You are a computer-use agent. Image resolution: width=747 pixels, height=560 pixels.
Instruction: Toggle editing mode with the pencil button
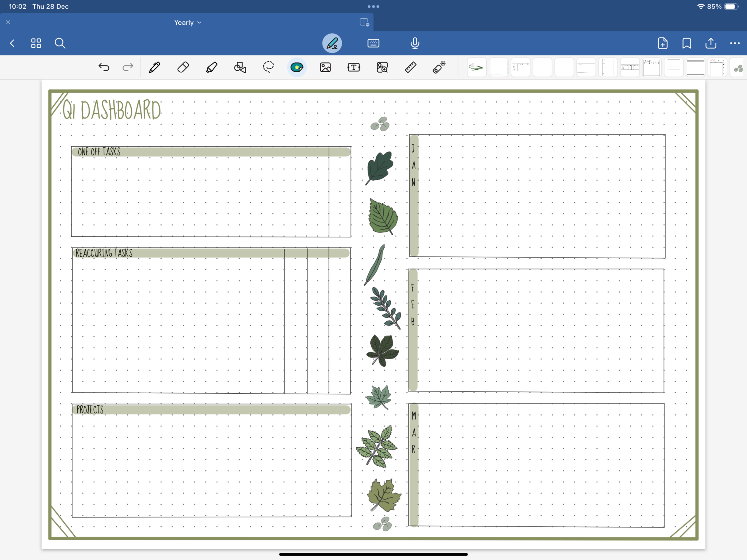tap(332, 43)
